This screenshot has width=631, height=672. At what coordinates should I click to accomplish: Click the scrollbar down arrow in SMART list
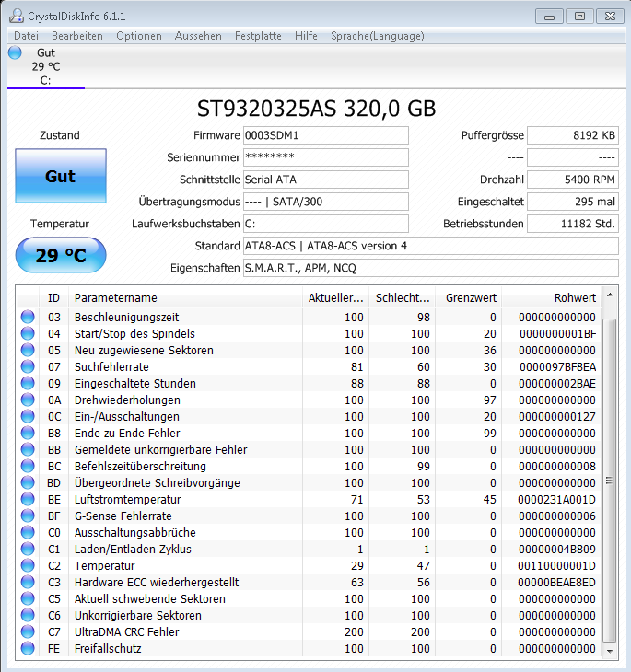610,651
